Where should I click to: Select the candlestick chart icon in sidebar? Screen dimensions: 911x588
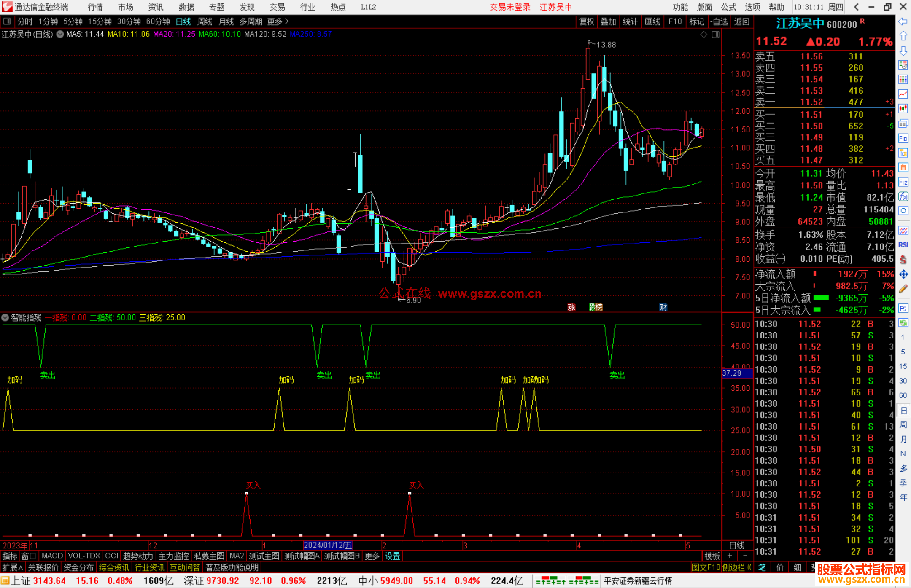(x=903, y=108)
